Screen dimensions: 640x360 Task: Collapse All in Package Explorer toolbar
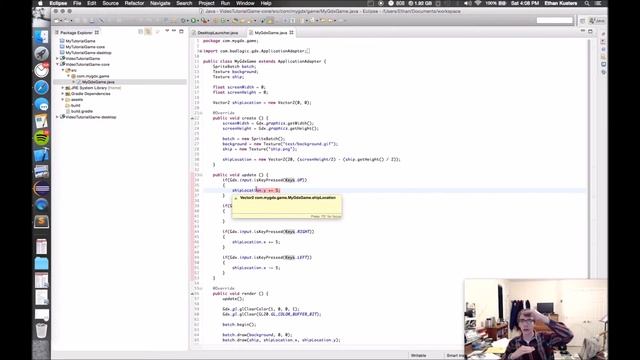pos(141,32)
